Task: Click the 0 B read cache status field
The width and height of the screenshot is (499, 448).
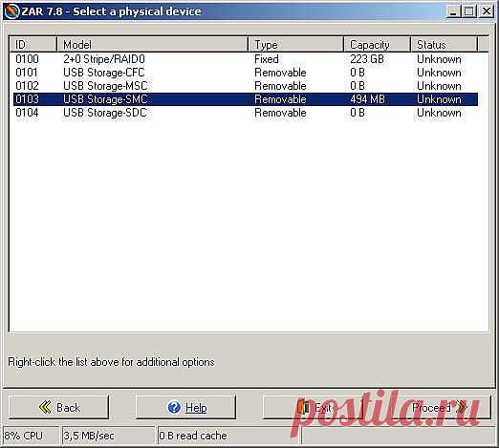Action: pyautogui.click(x=228, y=436)
